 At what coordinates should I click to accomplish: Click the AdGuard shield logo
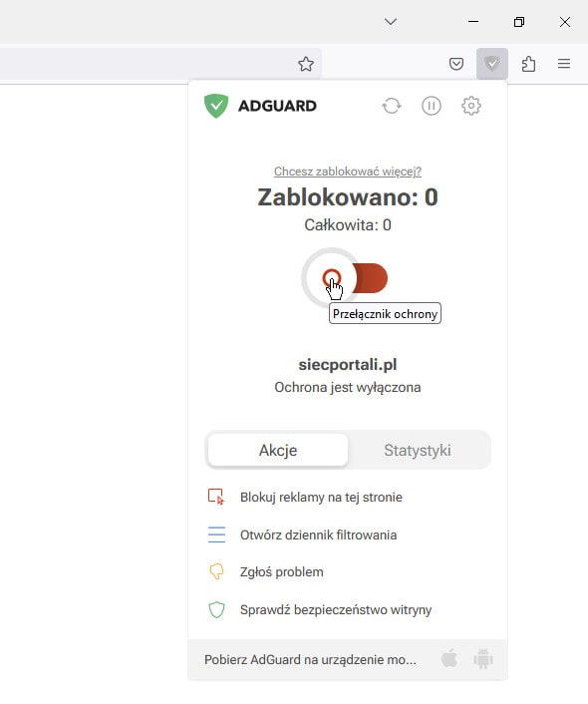click(x=216, y=106)
